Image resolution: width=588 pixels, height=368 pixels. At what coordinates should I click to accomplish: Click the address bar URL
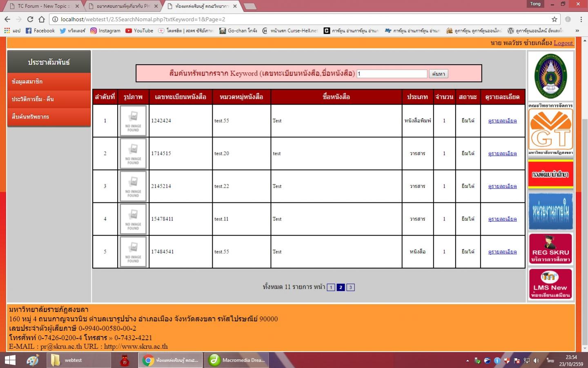point(143,19)
